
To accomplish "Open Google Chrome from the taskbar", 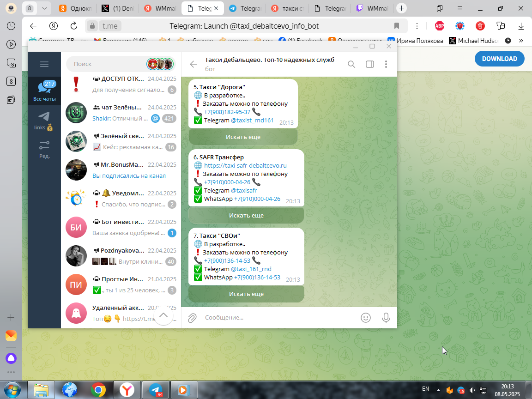I will tap(98, 390).
